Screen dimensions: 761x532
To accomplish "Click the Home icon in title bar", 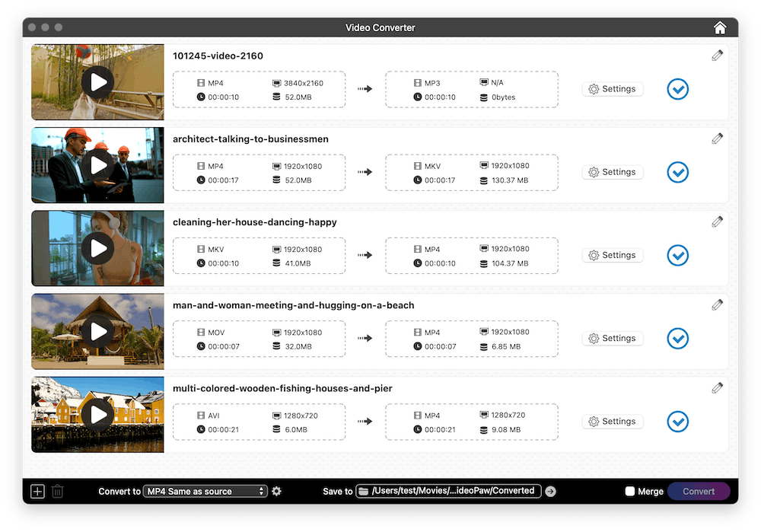I will (x=720, y=27).
